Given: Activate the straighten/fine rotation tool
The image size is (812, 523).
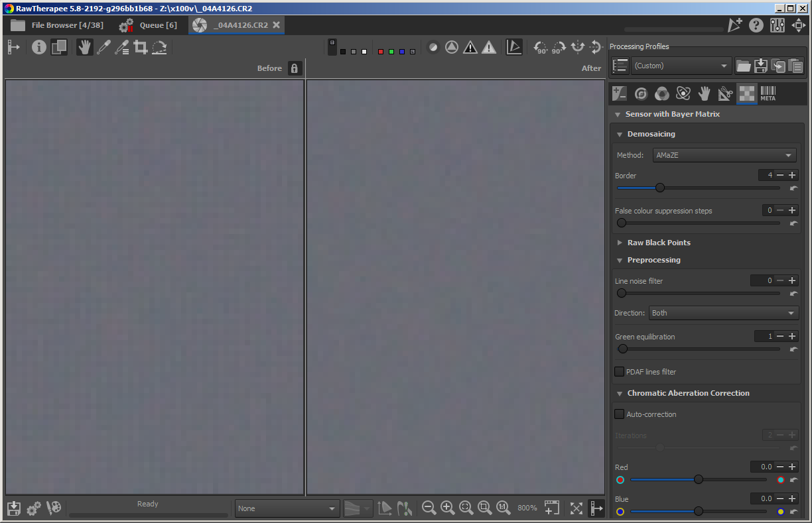Looking at the screenshot, I should click(x=159, y=47).
